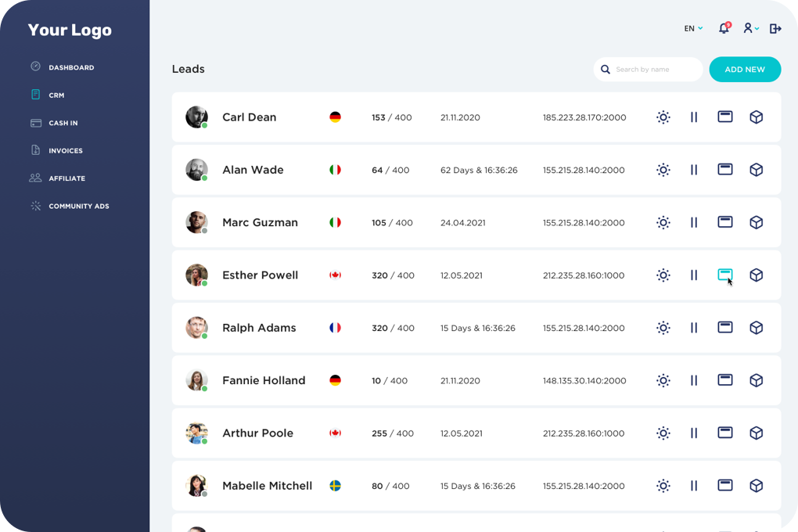Viewport: 798px width, 532px height.
Task: Pause the Marc Guzman lead
Action: click(694, 222)
